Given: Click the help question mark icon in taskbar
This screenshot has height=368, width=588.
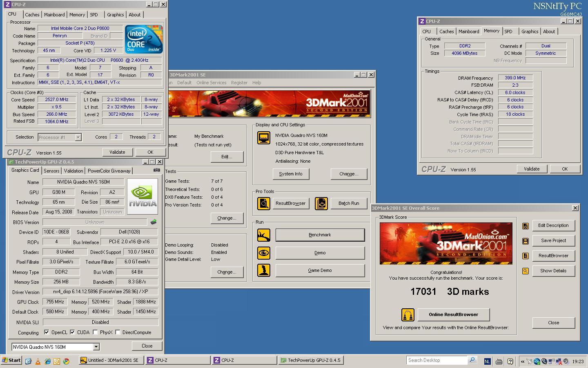Looking at the screenshot, I should click(510, 361).
